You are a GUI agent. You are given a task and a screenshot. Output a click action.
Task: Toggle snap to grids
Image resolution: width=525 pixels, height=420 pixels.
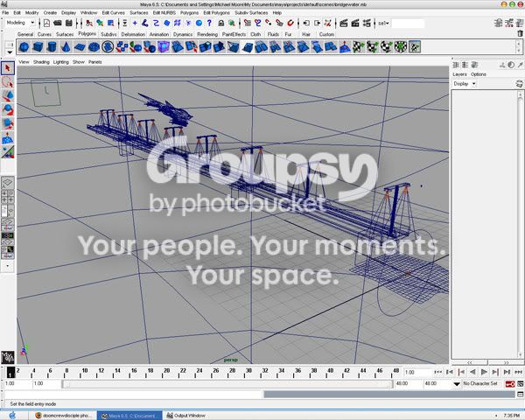[x=248, y=23]
